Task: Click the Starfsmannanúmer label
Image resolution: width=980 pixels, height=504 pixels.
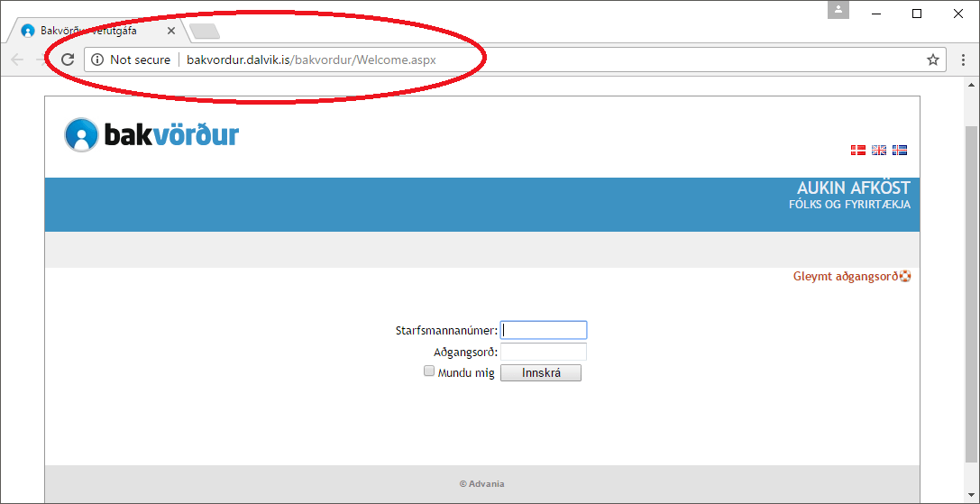Action: click(x=446, y=330)
